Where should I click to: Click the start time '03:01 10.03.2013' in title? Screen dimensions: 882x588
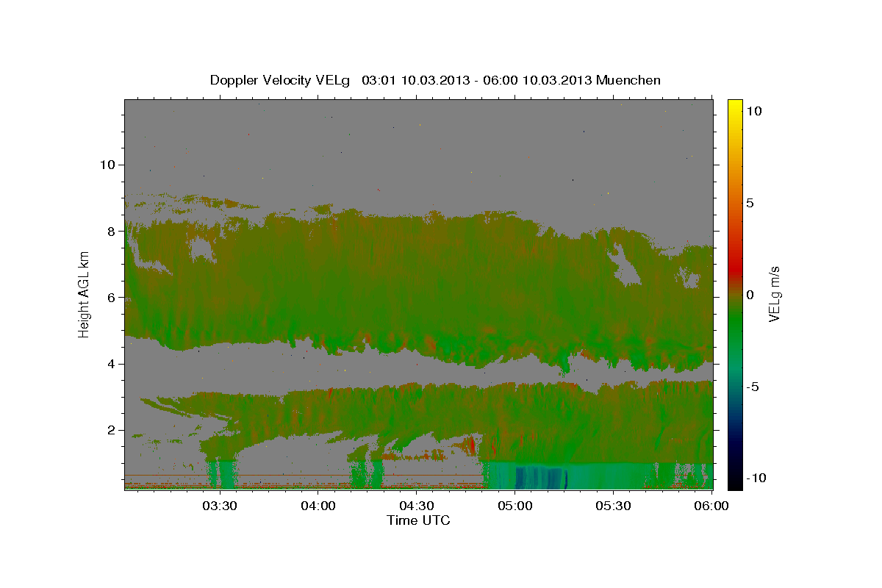pos(416,80)
